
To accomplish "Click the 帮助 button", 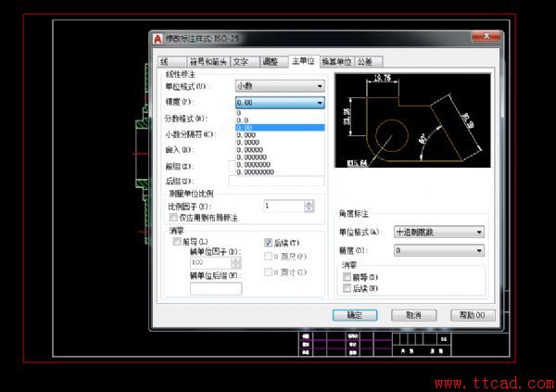I will point(473,315).
